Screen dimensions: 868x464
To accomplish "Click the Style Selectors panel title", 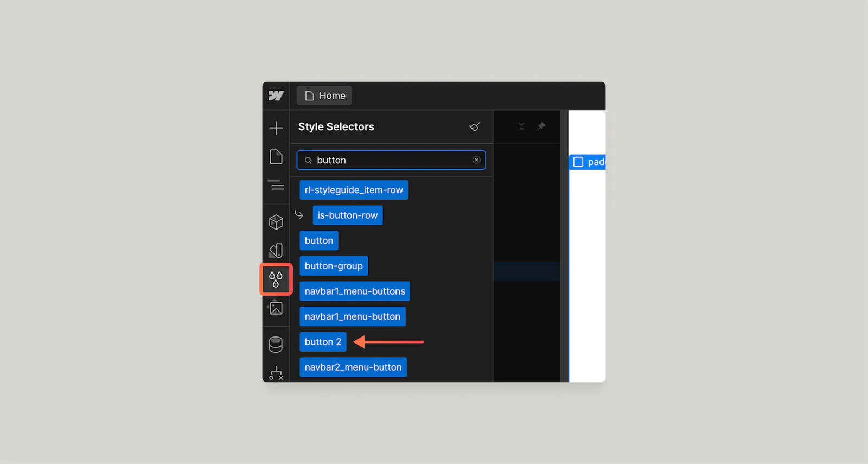I will tap(336, 127).
